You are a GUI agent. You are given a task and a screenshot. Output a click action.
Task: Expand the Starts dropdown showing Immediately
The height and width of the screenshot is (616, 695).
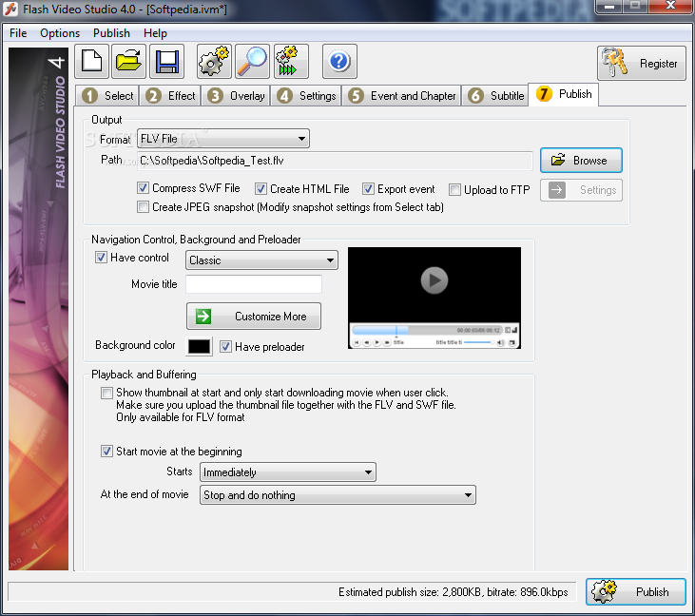[x=288, y=472]
